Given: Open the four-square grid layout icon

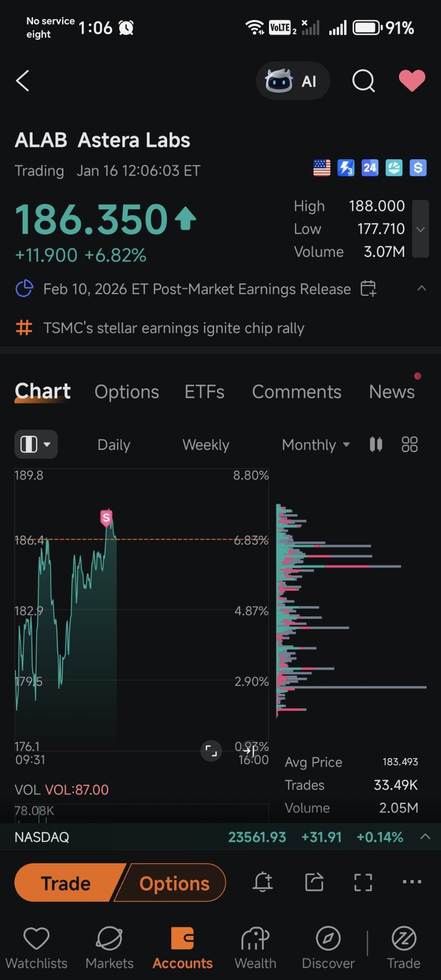Looking at the screenshot, I should [x=409, y=444].
